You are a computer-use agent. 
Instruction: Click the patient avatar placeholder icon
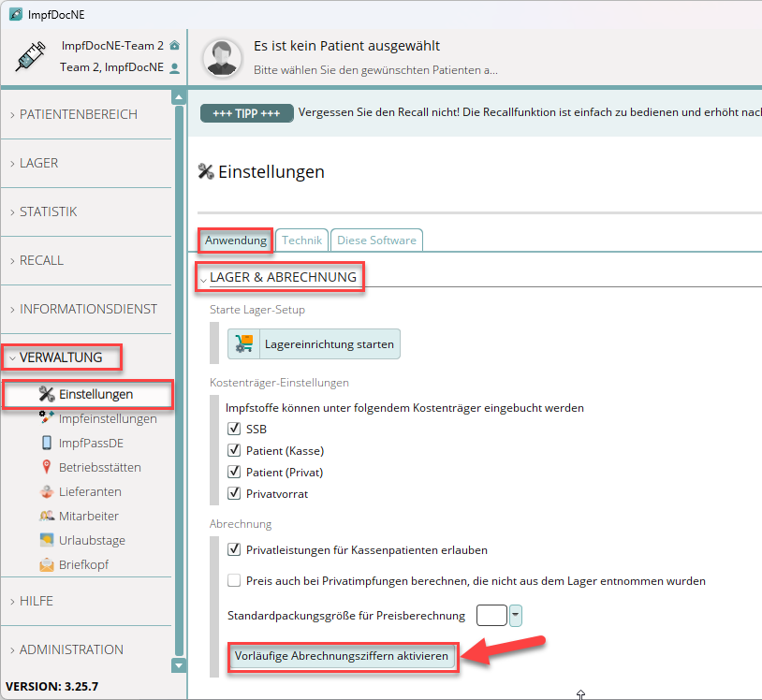222,56
